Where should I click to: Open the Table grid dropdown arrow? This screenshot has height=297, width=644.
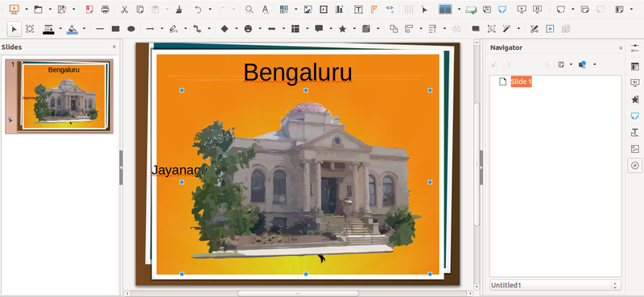click(x=295, y=9)
